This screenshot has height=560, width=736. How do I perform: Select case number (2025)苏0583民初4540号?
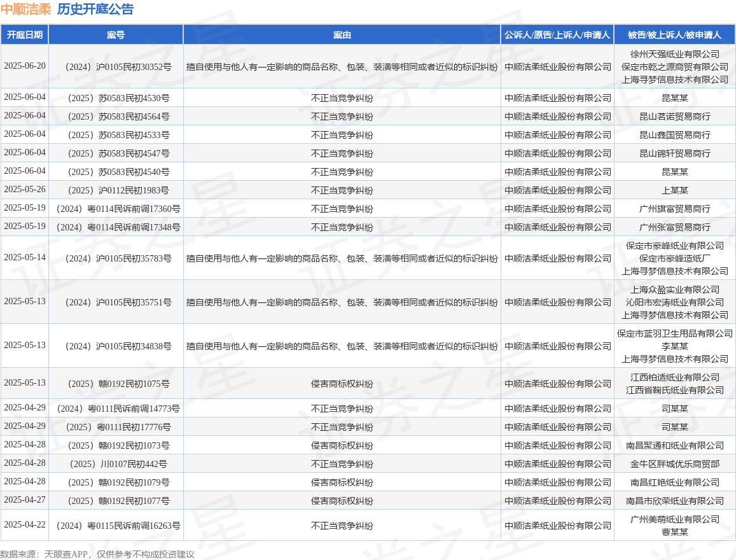119,172
